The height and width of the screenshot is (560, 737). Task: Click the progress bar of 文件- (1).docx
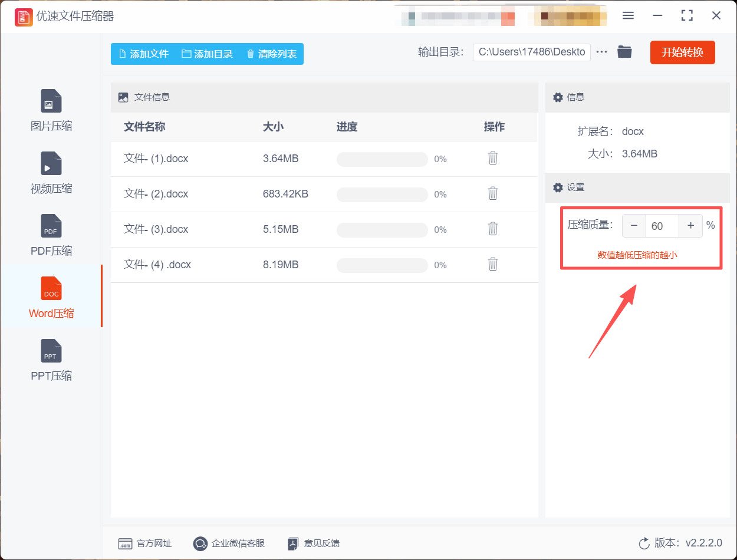382,159
